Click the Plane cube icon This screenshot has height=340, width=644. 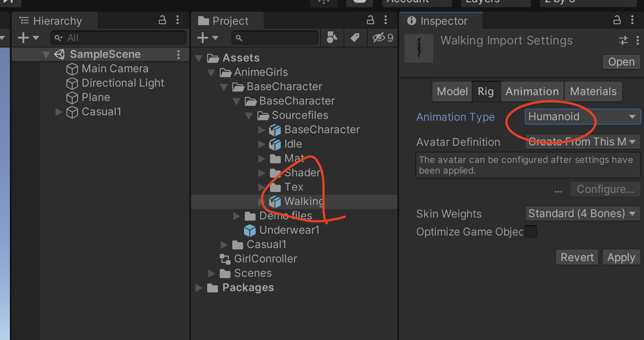(72, 98)
